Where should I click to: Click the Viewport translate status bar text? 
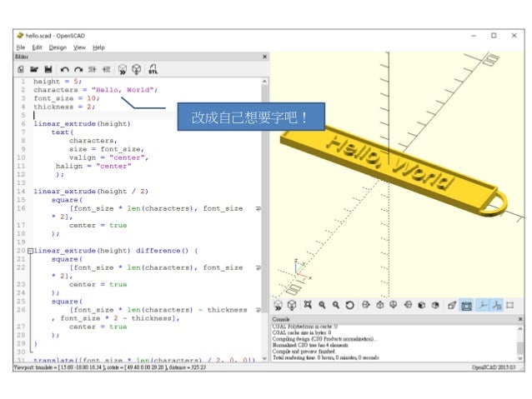coord(110,367)
